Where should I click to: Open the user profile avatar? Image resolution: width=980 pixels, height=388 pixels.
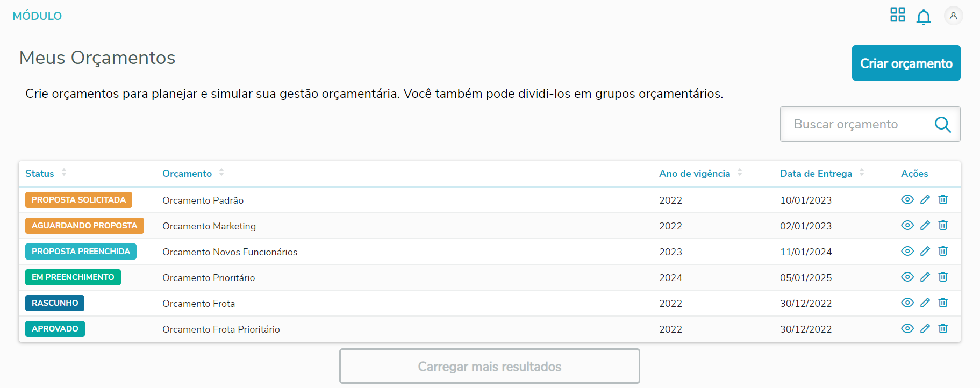coord(953,16)
